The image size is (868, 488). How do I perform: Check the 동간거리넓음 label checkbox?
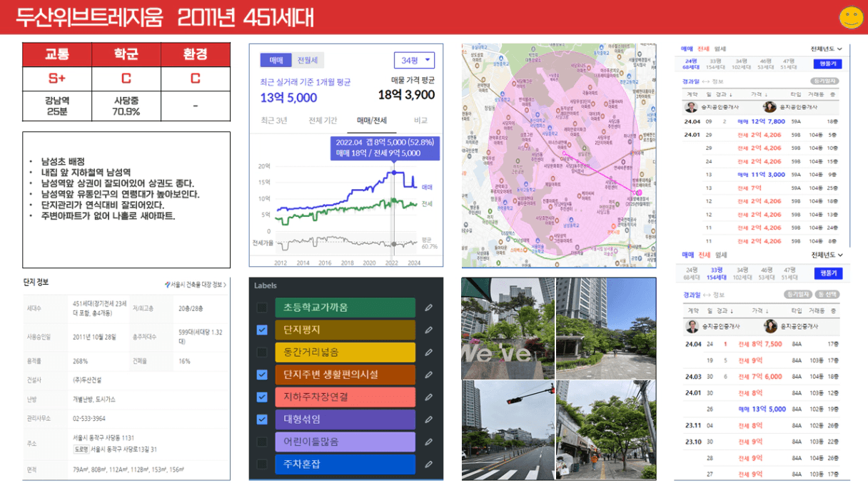pyautogui.click(x=262, y=352)
